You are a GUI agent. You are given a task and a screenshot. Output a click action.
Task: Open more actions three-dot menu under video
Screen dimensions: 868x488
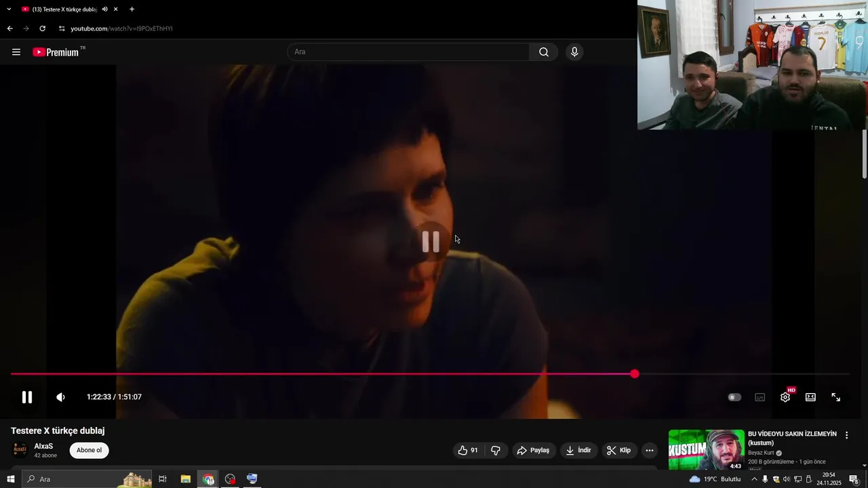tap(649, 450)
